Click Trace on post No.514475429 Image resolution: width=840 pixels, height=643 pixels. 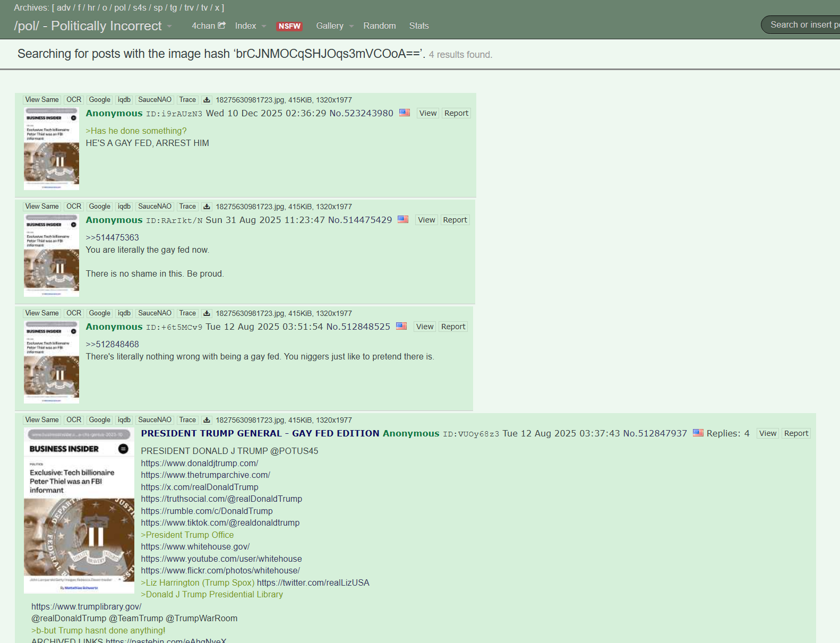pos(187,207)
